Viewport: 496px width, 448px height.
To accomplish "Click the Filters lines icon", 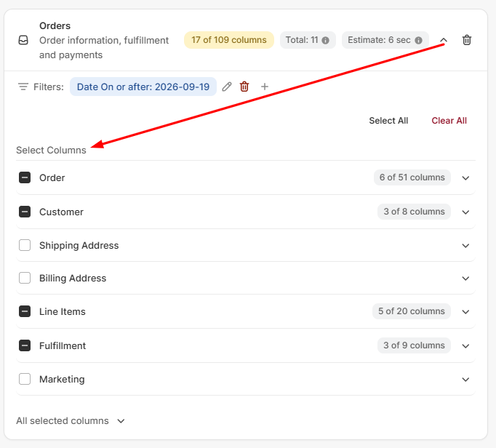I will tap(23, 87).
